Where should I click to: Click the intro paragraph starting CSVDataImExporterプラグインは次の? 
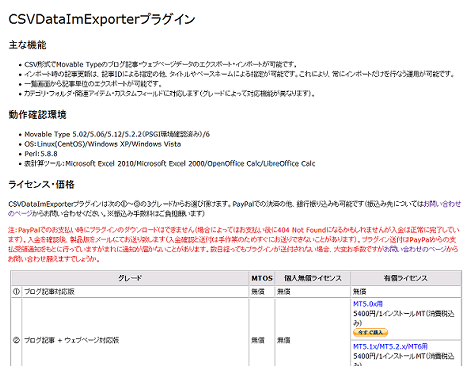[234, 208]
